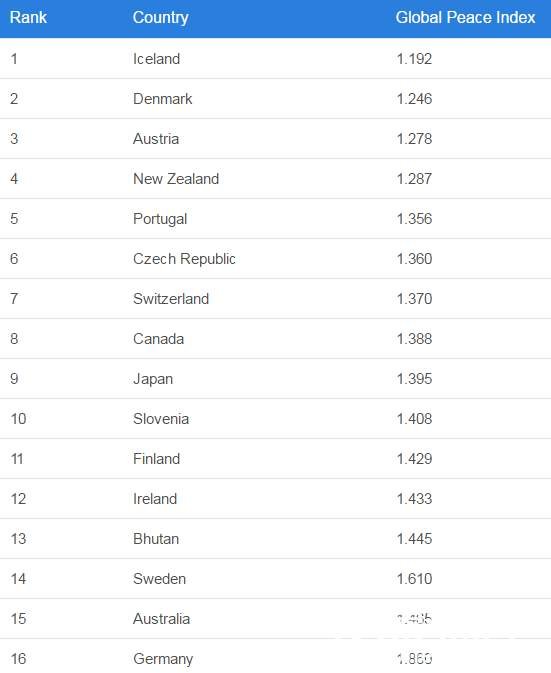551x673 pixels.
Task: Click the Country column header
Action: tap(160, 18)
